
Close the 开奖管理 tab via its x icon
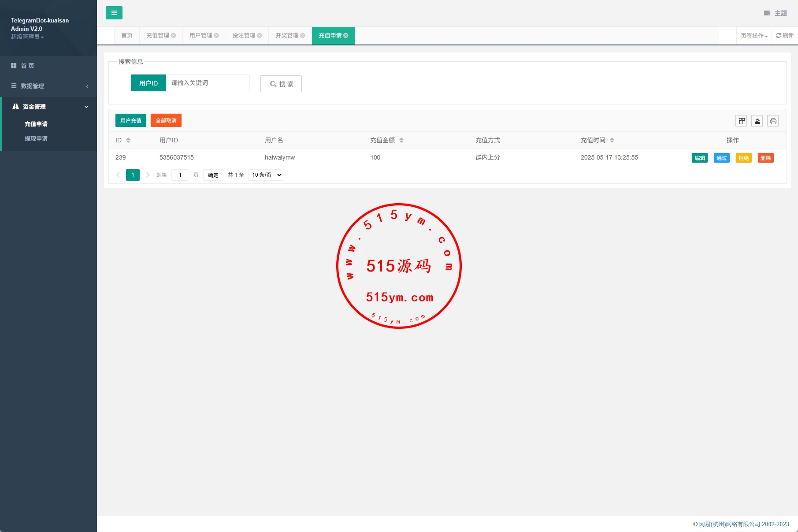(303, 36)
